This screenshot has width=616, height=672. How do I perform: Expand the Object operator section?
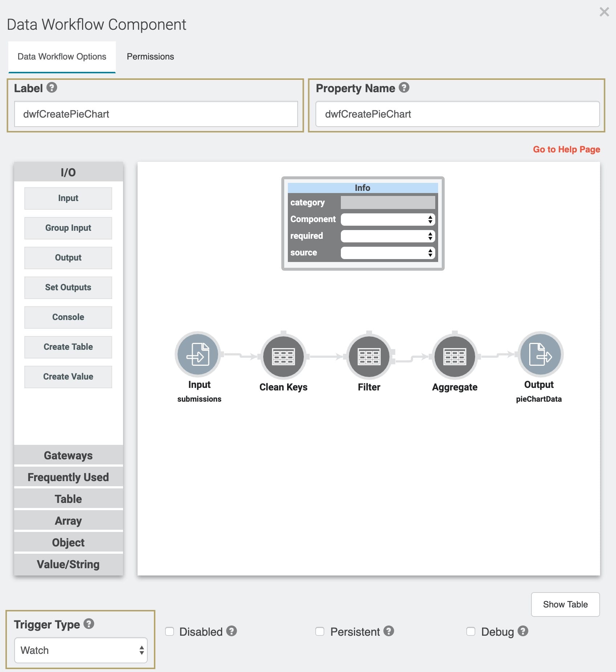68,542
